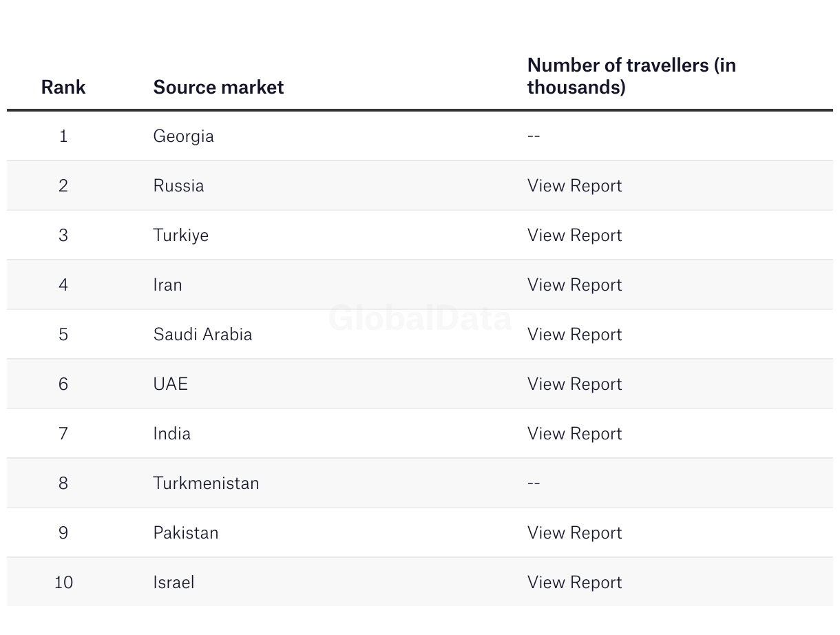Click rank number 10 cell

click(x=63, y=583)
